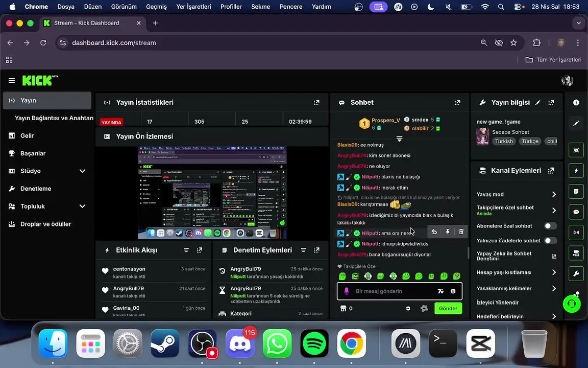This screenshot has width=588, height=368.
Task: Open OBS from the Dock
Action: (203, 343)
